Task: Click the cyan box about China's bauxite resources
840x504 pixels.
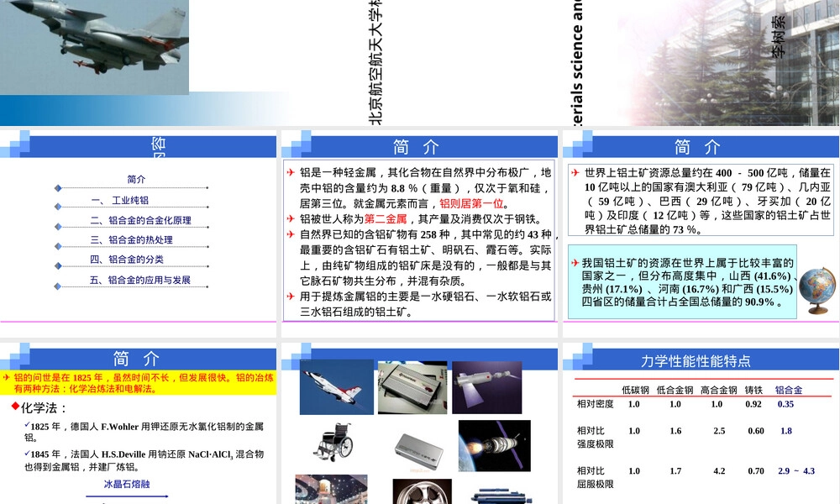Action: pyautogui.click(x=682, y=281)
